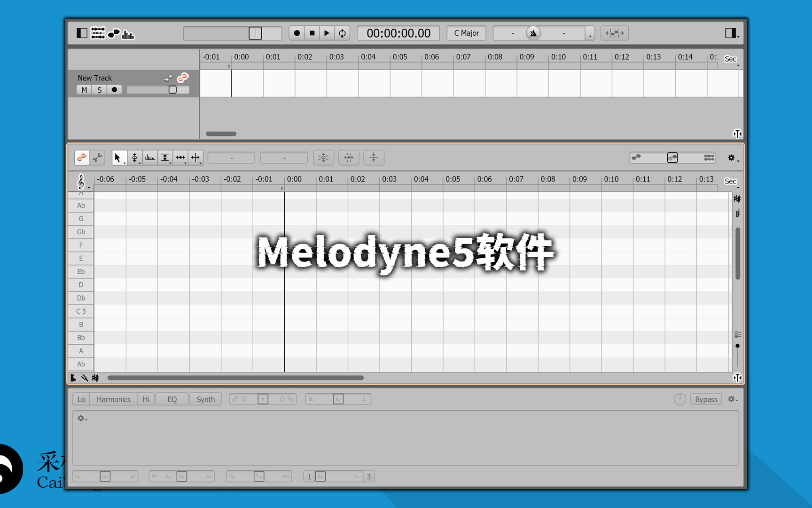The height and width of the screenshot is (508, 812).
Task: Click the C 5 key in pitch ruler
Action: coord(81,311)
